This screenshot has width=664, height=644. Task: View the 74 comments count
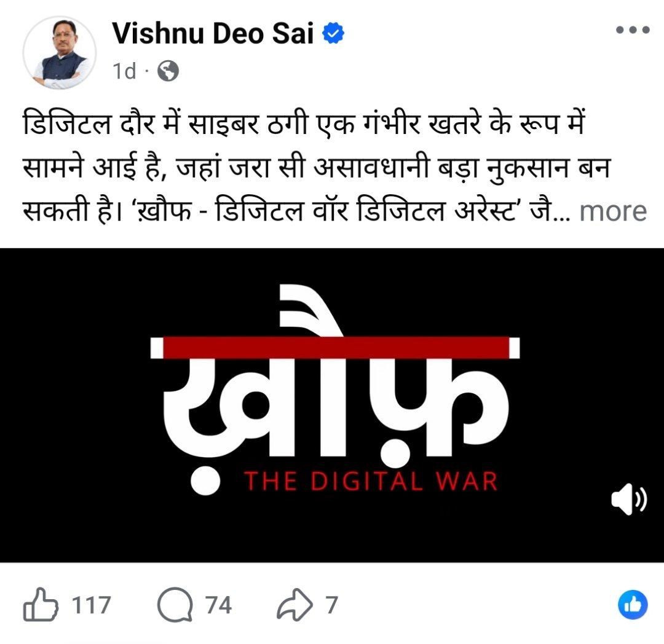click(218, 605)
